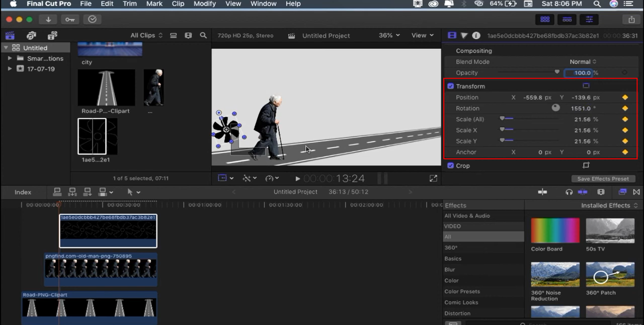Image resolution: width=644 pixels, height=325 pixels.
Task: Open the Modify menu
Action: click(205, 4)
